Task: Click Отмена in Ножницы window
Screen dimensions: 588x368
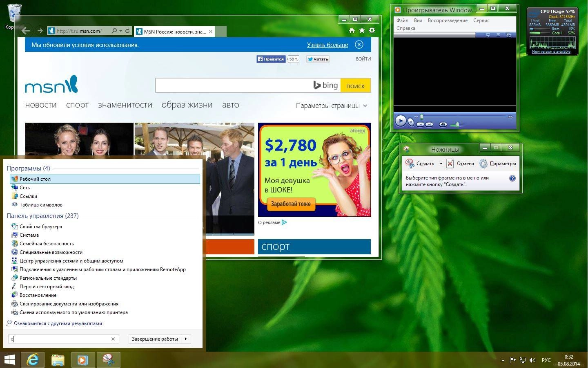Action: point(460,164)
